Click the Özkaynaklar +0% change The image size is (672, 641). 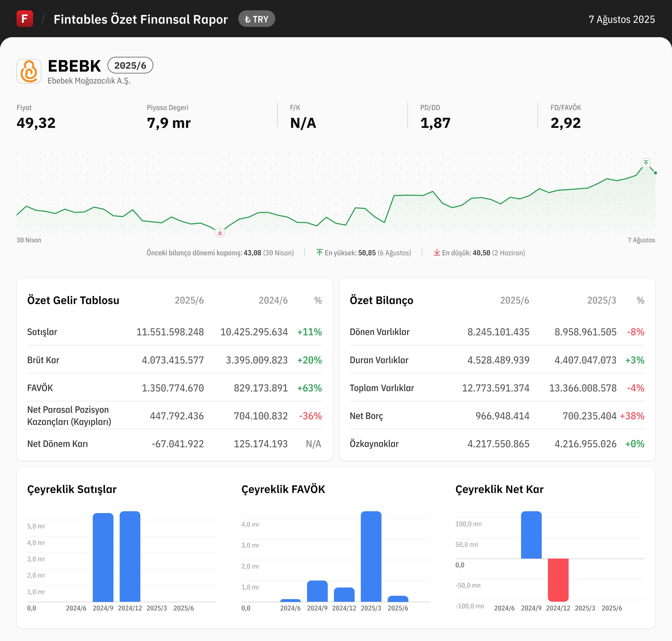[635, 444]
